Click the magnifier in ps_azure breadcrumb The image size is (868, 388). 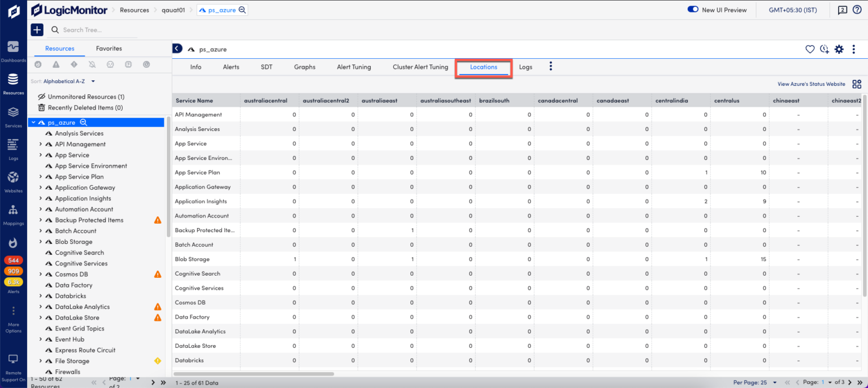pos(242,10)
